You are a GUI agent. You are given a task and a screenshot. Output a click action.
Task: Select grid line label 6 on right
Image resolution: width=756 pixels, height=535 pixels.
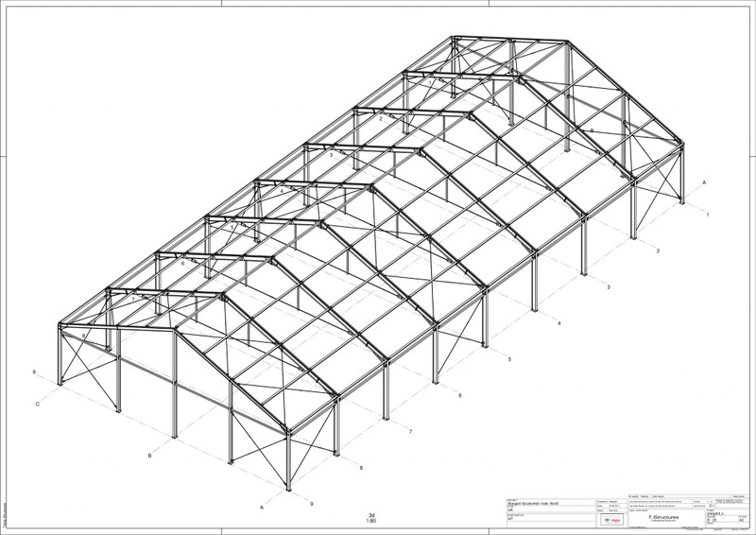pos(460,396)
